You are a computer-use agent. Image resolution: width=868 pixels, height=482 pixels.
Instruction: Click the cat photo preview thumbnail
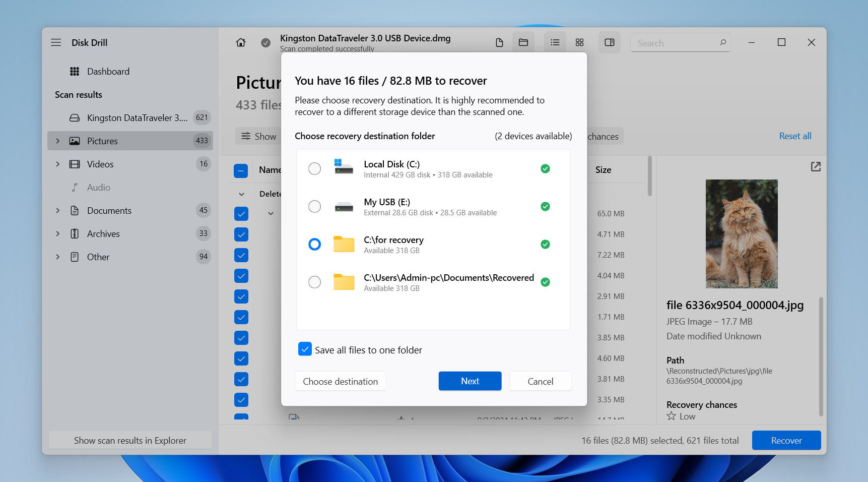[x=742, y=234]
